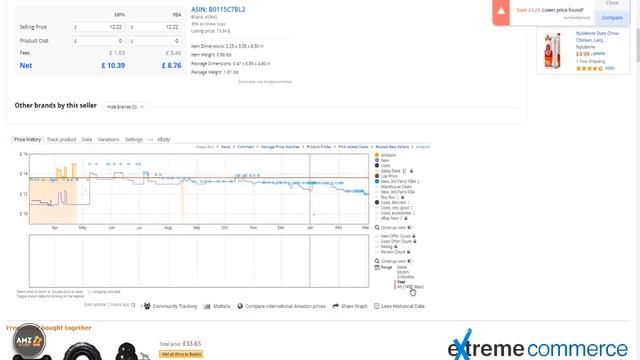Select the Year range
This screenshot has width=640, height=360.
pos(401,282)
